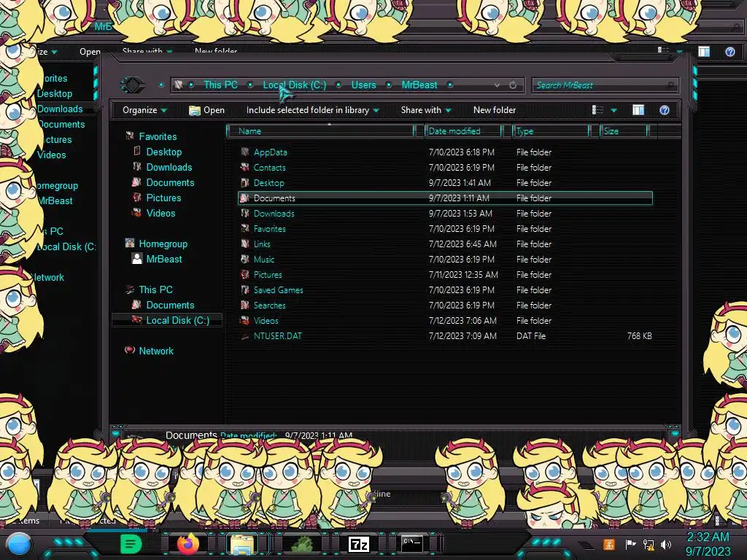Select Pictures in the navigation pane
This screenshot has height=560, width=747.
(163, 198)
